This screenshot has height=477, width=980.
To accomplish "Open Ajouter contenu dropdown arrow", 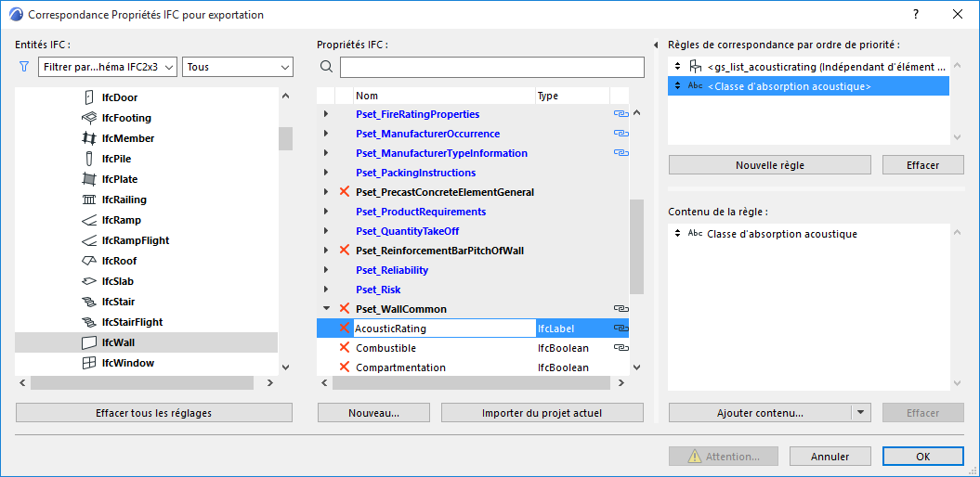I will tap(861, 413).
